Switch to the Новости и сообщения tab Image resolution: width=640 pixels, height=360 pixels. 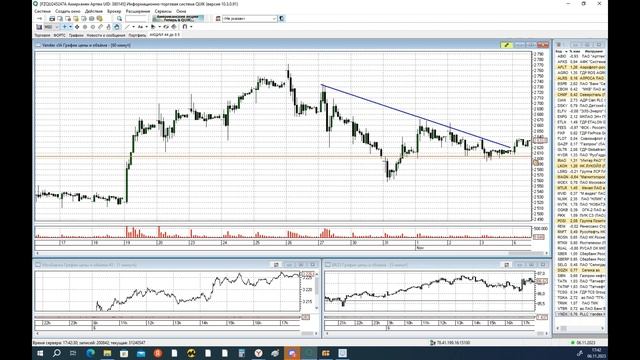click(106, 35)
